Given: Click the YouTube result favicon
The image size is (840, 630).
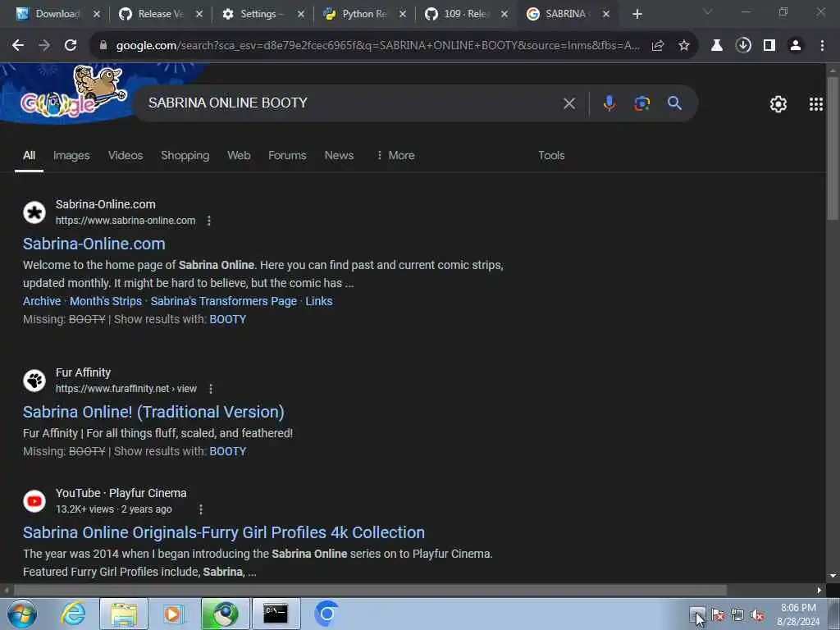Looking at the screenshot, I should [34, 501].
